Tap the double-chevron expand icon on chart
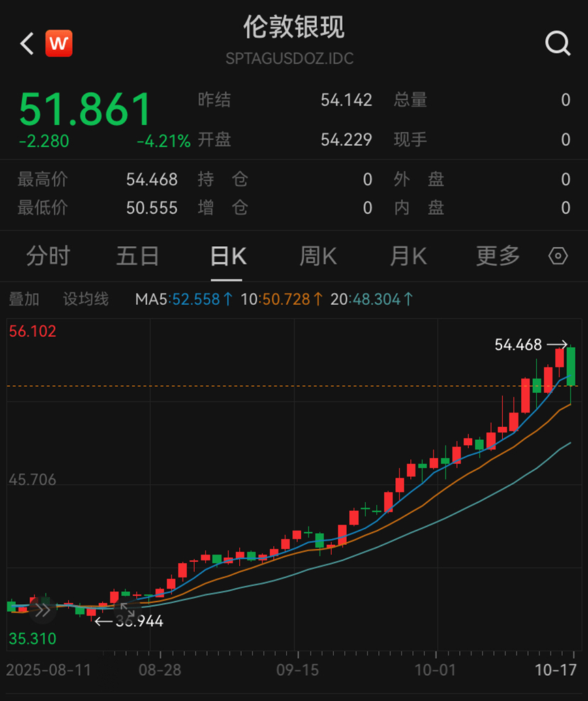Image resolution: width=588 pixels, height=701 pixels. (x=42, y=610)
